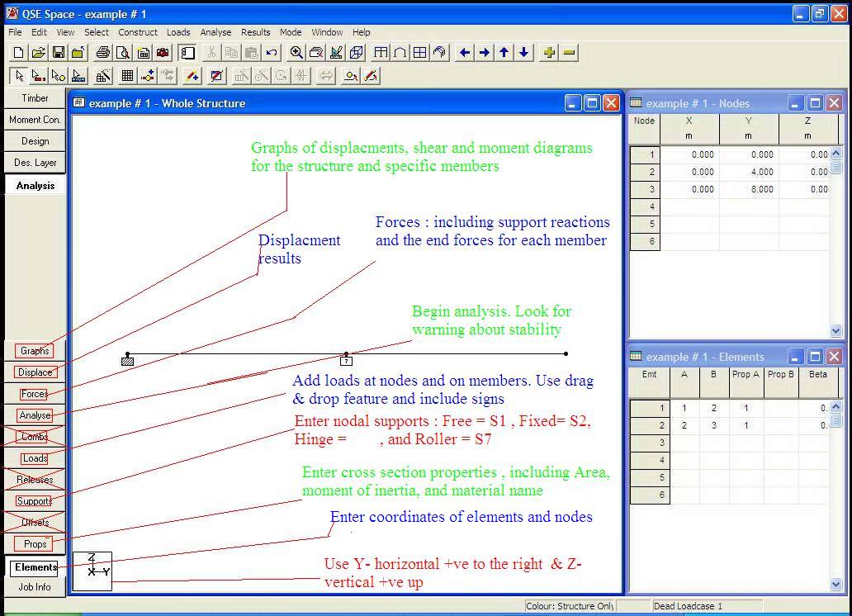The width and height of the screenshot is (852, 616).
Task: Click the Analyse side panel button
Action: pyautogui.click(x=35, y=415)
